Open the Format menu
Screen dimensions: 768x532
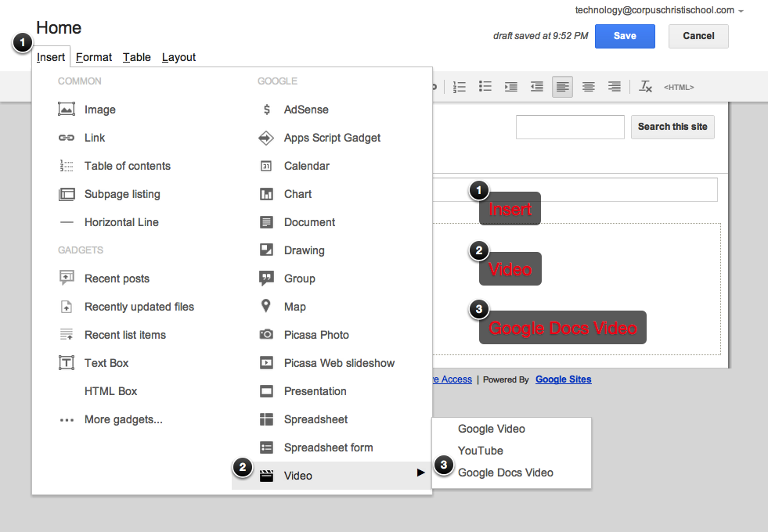tap(94, 57)
